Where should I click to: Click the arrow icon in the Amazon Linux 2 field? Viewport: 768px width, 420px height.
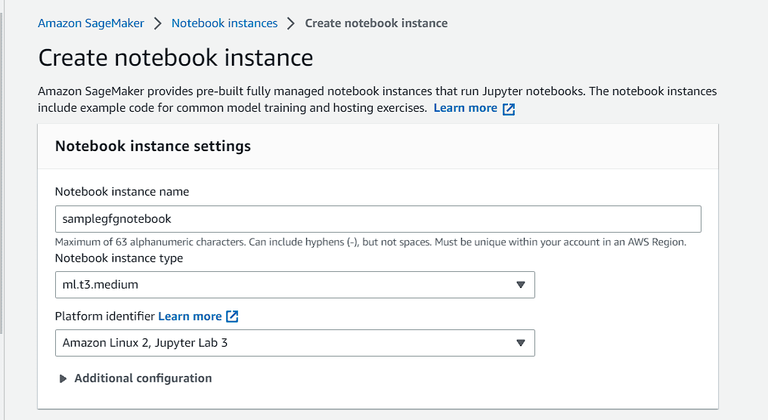(x=520, y=343)
